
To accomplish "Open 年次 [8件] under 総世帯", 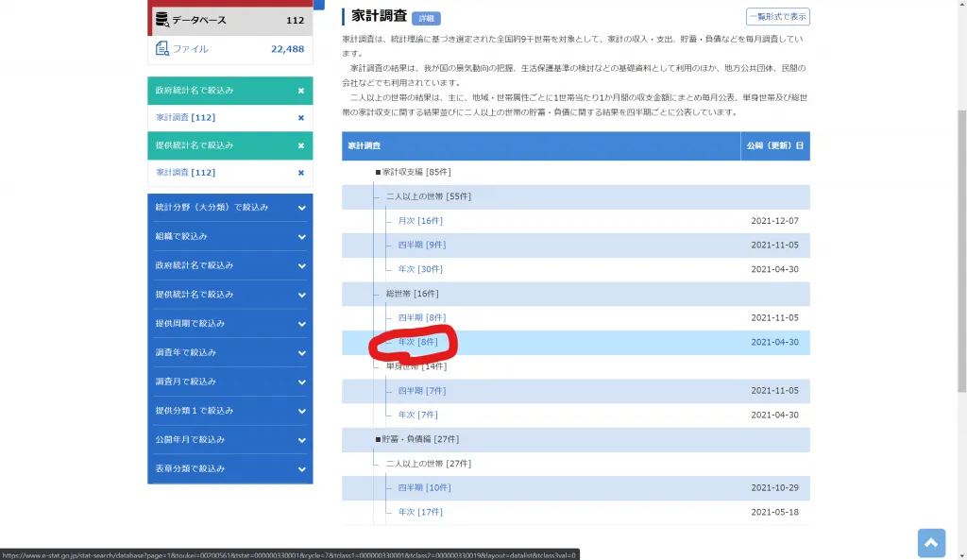I will [x=417, y=342].
